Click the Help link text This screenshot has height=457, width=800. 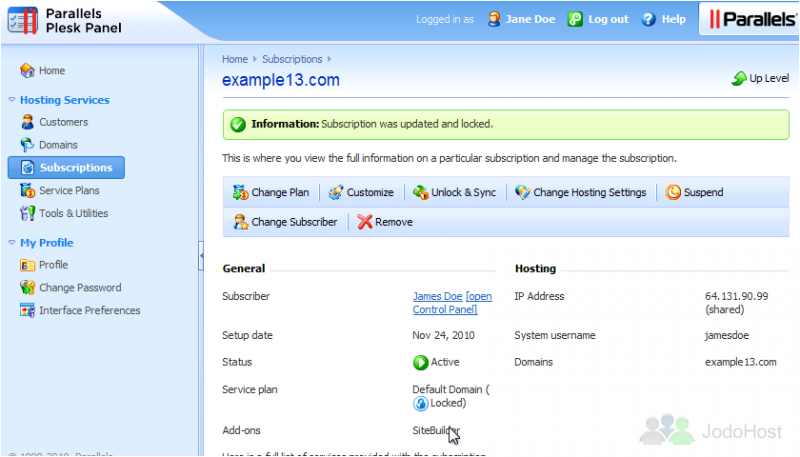tap(673, 19)
